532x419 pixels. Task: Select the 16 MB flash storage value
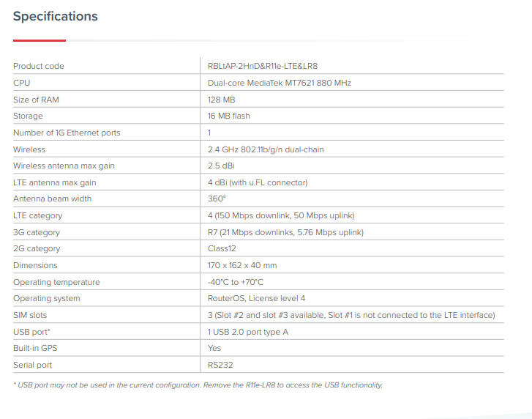pos(228,116)
